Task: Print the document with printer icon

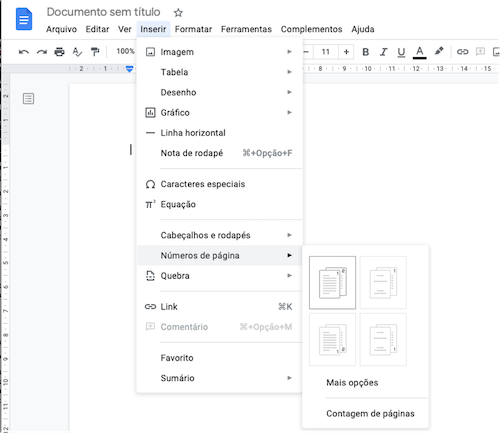Action: [59, 52]
